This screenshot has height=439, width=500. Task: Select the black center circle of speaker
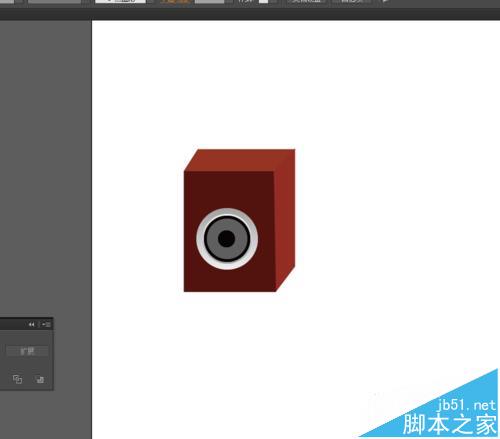[227, 239]
